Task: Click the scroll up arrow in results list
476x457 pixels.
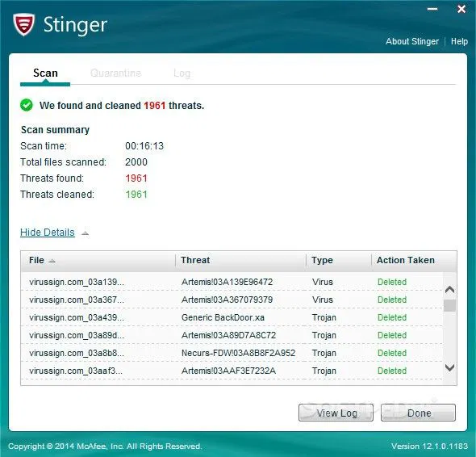Action: pos(449,290)
